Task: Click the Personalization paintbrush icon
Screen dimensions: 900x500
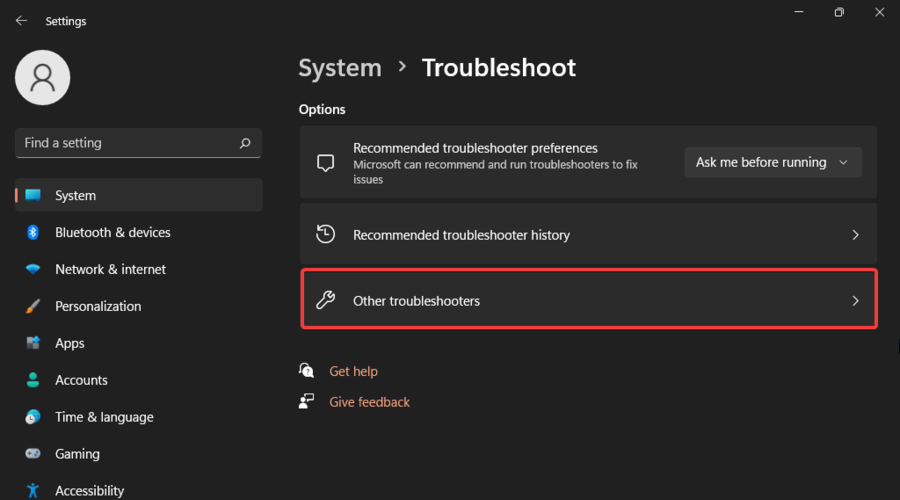Action: click(33, 306)
